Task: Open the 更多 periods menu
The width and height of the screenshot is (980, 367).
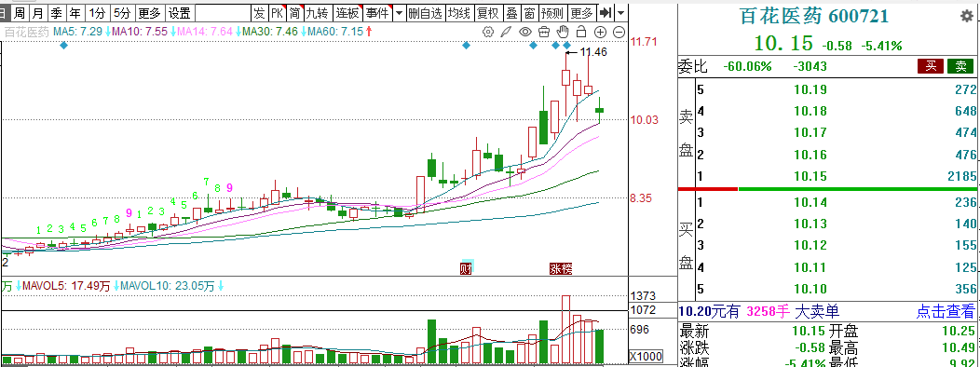Action: point(149,12)
